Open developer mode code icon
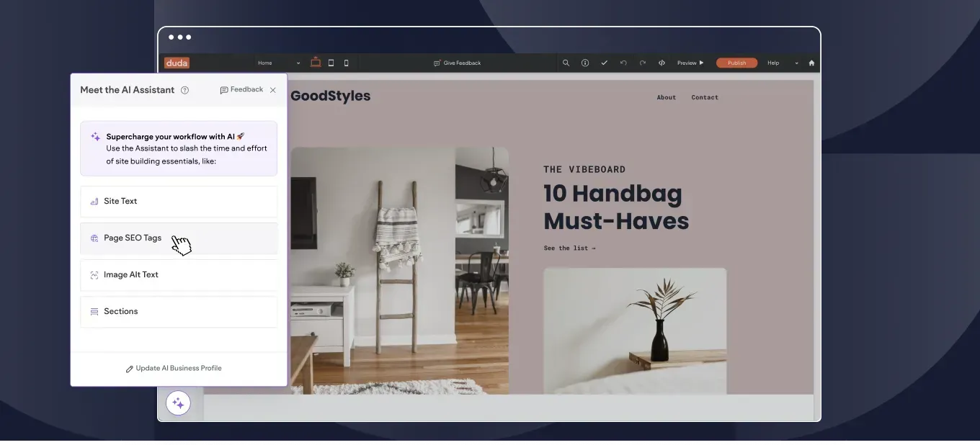 click(x=661, y=63)
